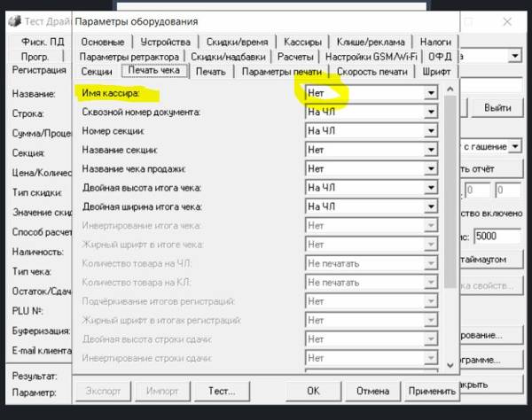
Task: Open the 'Тест...' button dialog
Action: pyautogui.click(x=222, y=391)
